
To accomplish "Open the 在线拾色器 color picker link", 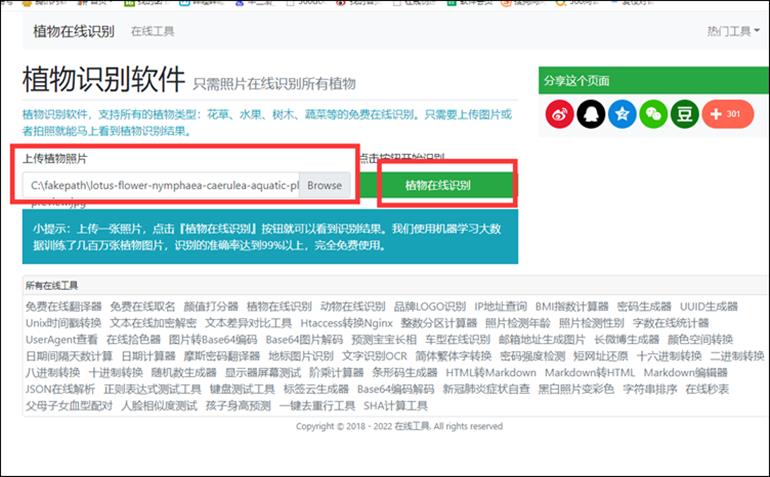I will pos(132,339).
